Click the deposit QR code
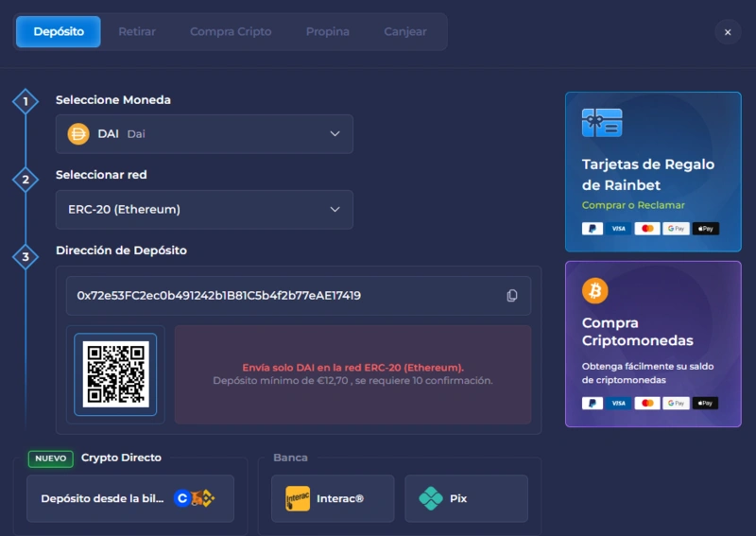Viewport: 756px width, 536px height. click(x=115, y=374)
